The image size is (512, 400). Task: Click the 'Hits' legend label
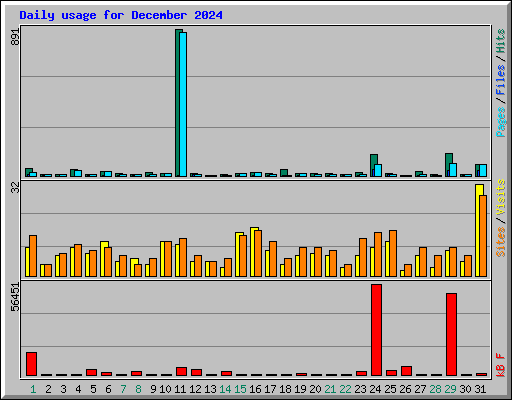[x=501, y=41]
